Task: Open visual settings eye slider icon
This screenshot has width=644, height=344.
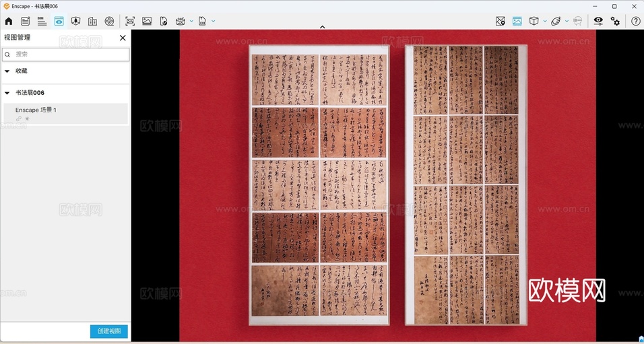Action: 598,22
